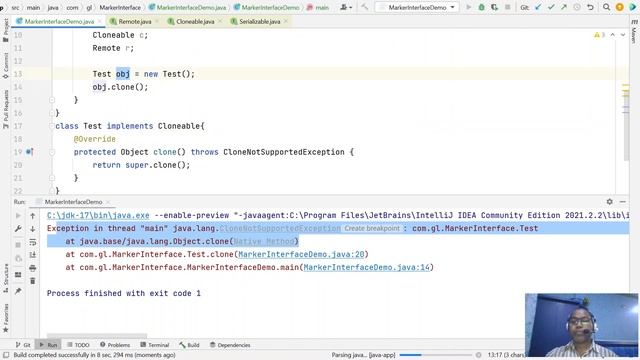Open the Structure side panel
640x360 pixels.
(x=5, y=278)
